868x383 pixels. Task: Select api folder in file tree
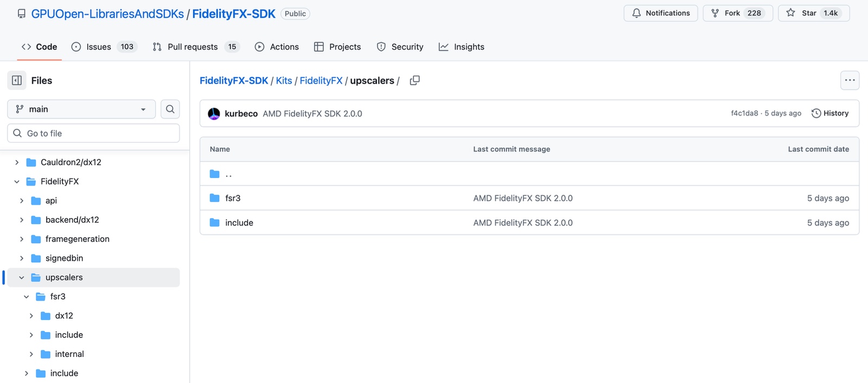pyautogui.click(x=51, y=201)
